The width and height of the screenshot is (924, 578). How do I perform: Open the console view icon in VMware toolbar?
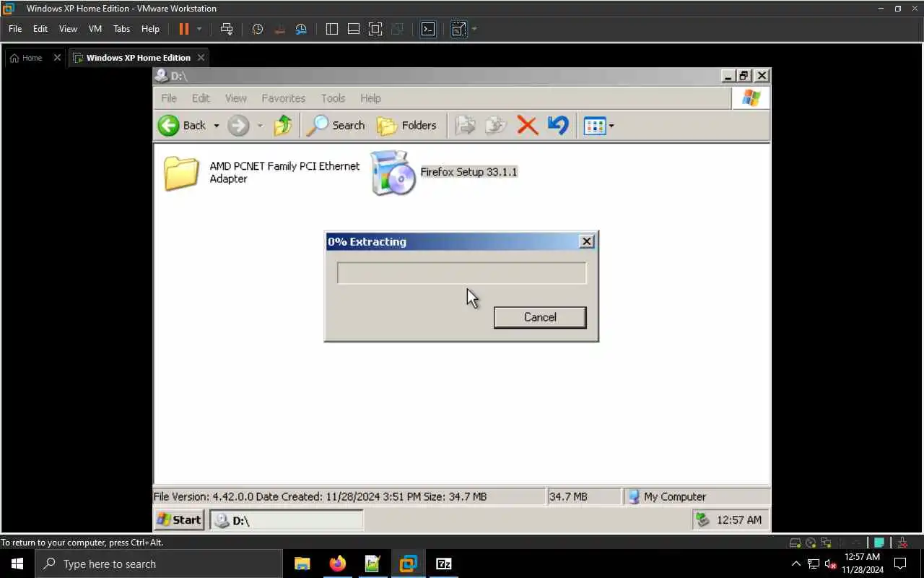pyautogui.click(x=428, y=29)
